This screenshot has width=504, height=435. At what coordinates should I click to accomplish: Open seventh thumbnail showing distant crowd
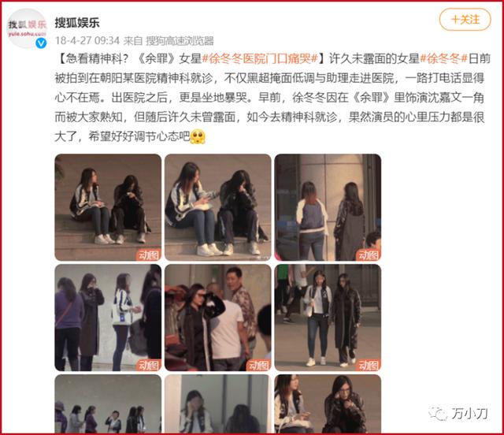tap(108, 403)
